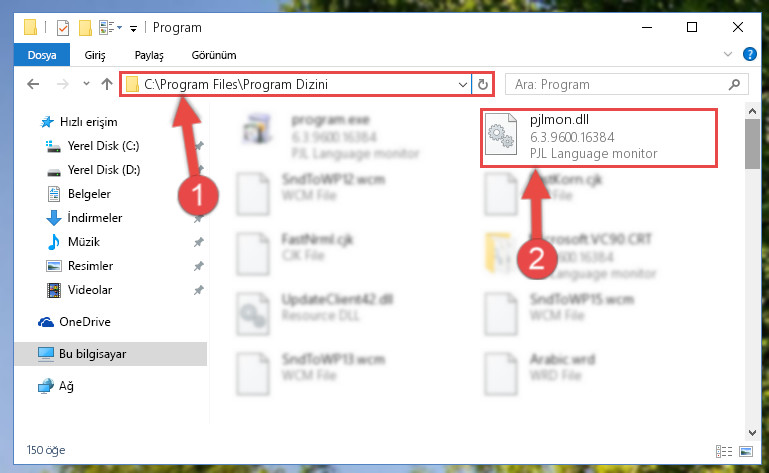Select Yerel Disk (C:) in sidebar

[x=103, y=146]
